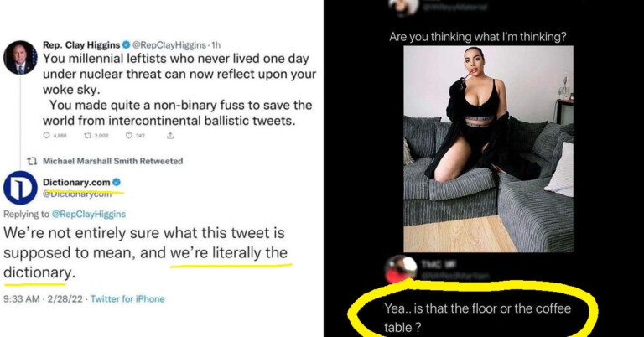Open the Dictionary.com logo avatar
The height and width of the screenshot is (337, 644).
point(20,188)
